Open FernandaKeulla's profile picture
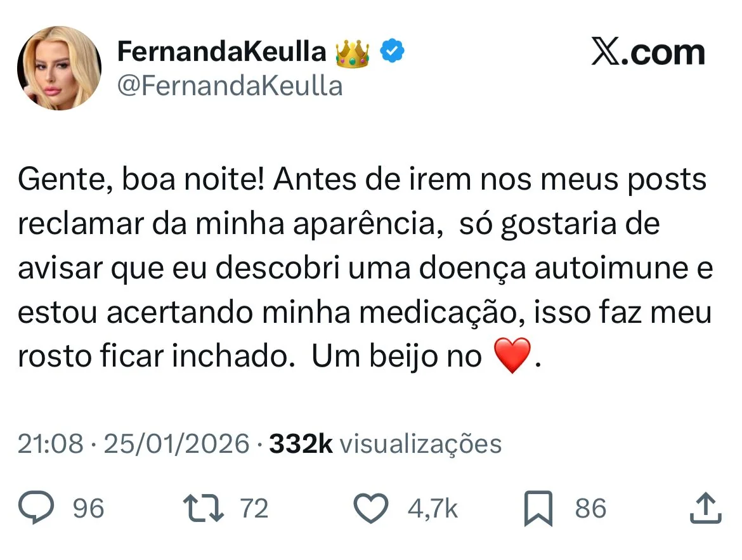Screen dimensions: 742x560 59,68
